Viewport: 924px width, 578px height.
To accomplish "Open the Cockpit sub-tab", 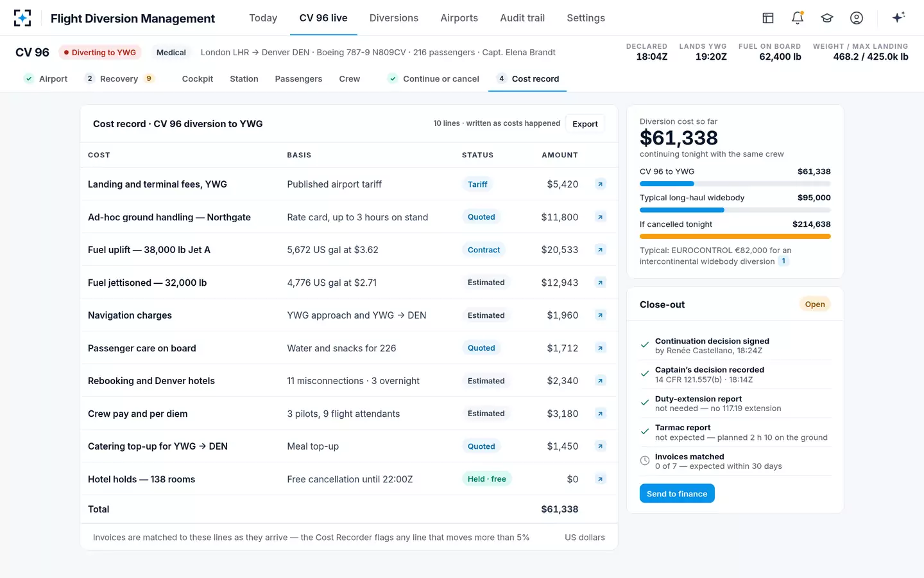I will coord(198,78).
